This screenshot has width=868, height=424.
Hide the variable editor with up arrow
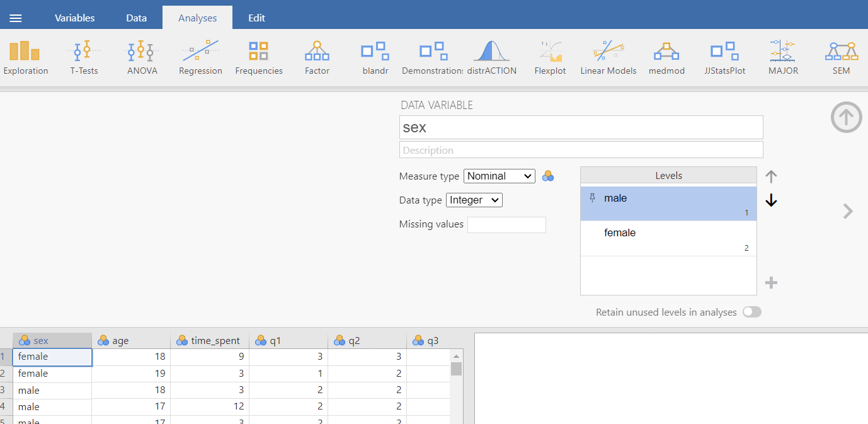click(846, 117)
